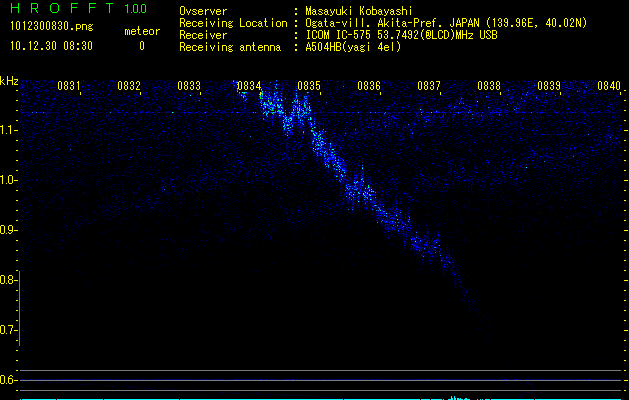The height and width of the screenshot is (400, 629).
Task: Click the 0832 time marker
Action: (129, 85)
